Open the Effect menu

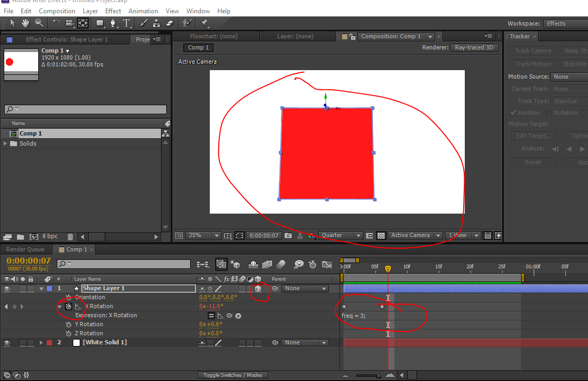click(113, 11)
